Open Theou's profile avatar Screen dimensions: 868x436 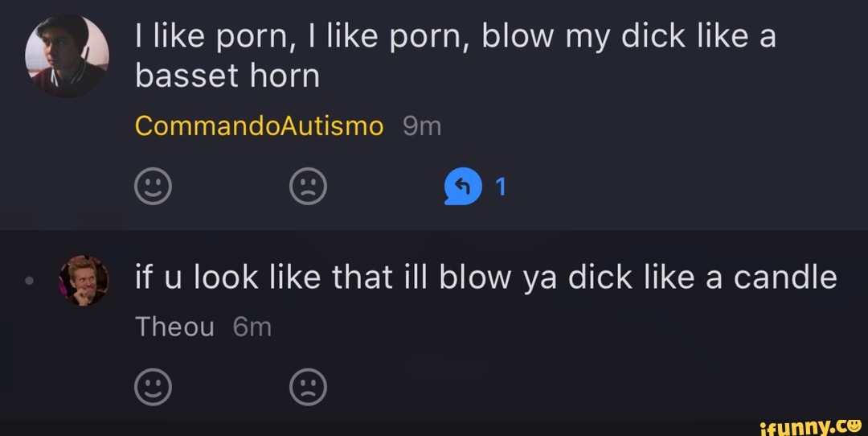[84, 280]
